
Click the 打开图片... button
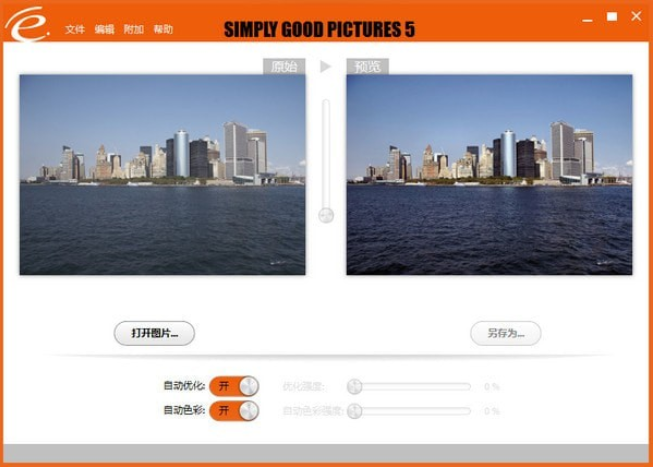154,333
